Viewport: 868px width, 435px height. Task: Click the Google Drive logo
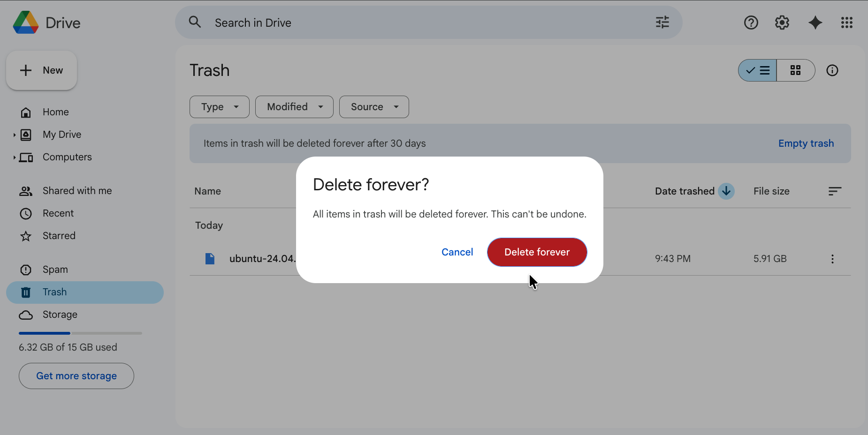pyautogui.click(x=26, y=22)
